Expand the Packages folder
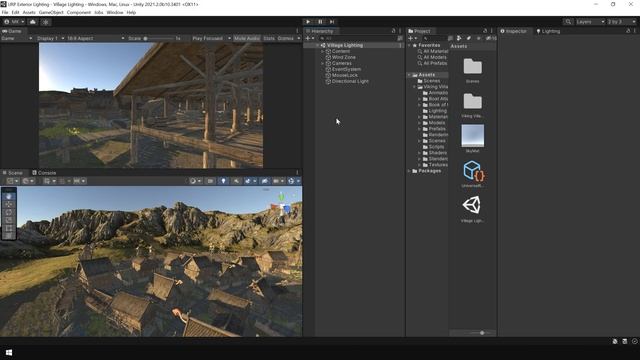This screenshot has width=640, height=360. [409, 171]
